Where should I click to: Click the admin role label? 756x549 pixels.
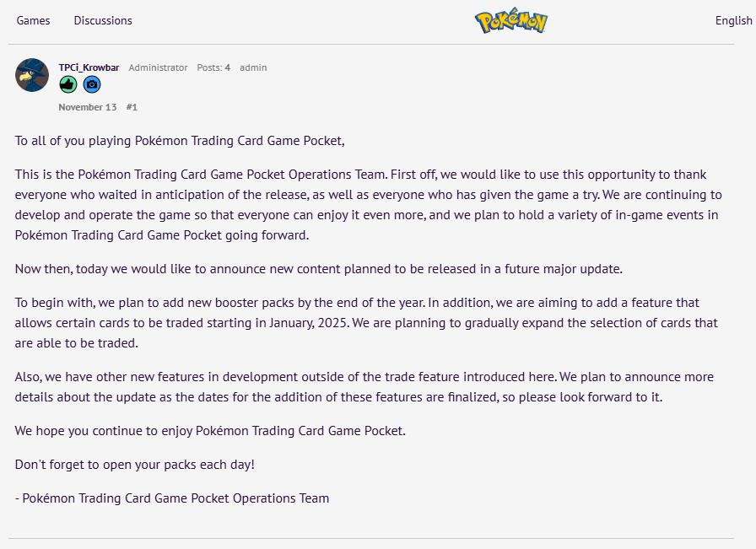click(x=253, y=67)
